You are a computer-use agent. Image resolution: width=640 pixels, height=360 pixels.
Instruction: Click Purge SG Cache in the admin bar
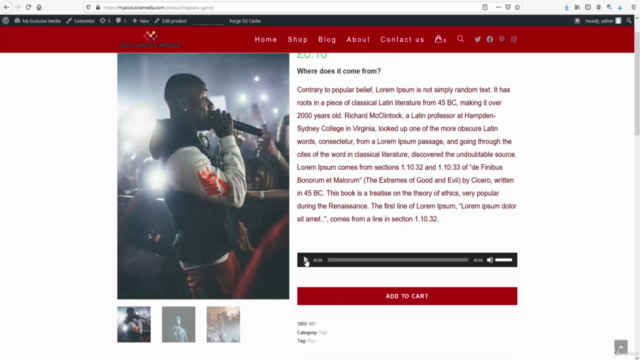tap(245, 21)
